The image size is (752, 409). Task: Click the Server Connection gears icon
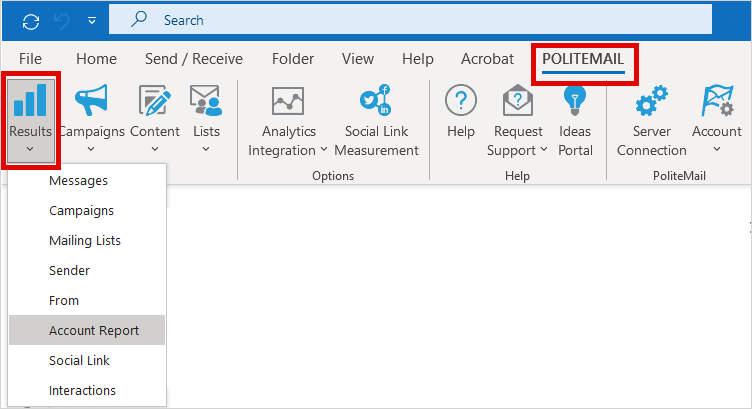tap(651, 100)
